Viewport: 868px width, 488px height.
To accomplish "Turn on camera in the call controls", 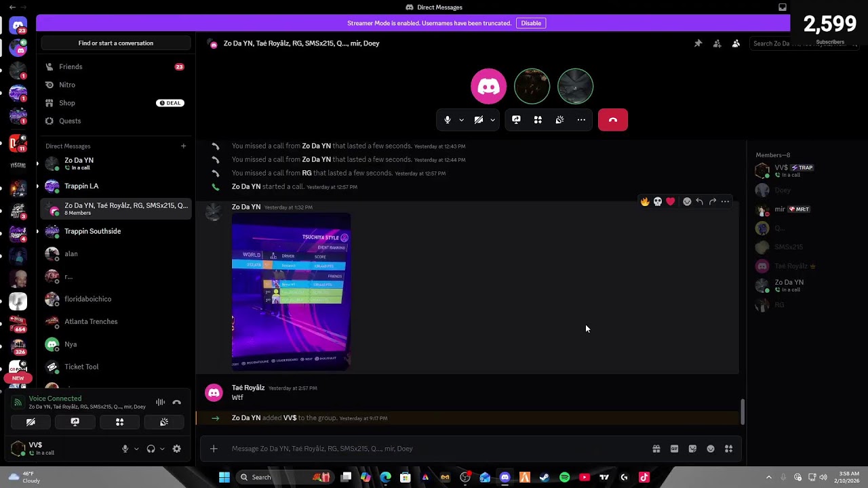I will 479,120.
